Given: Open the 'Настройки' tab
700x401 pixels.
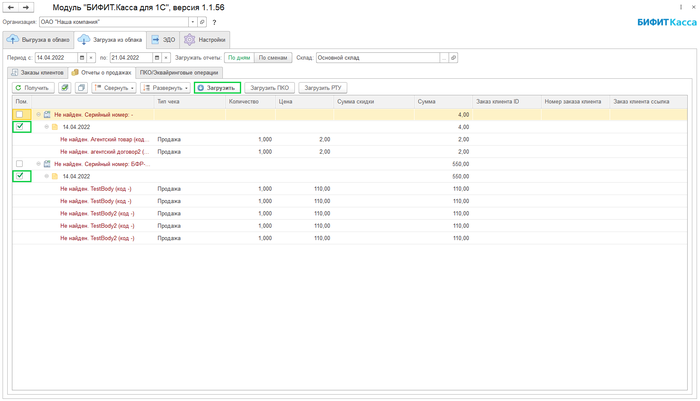Looking at the screenshot, I should 205,40.
